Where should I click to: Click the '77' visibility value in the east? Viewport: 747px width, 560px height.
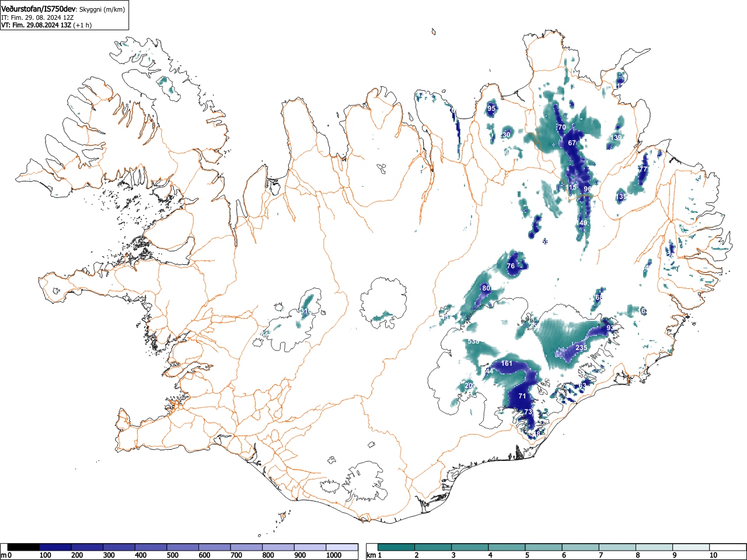[x=644, y=169]
